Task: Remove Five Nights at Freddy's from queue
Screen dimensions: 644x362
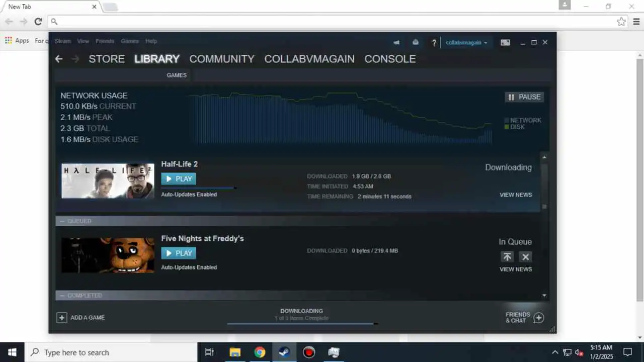Action: click(x=525, y=257)
